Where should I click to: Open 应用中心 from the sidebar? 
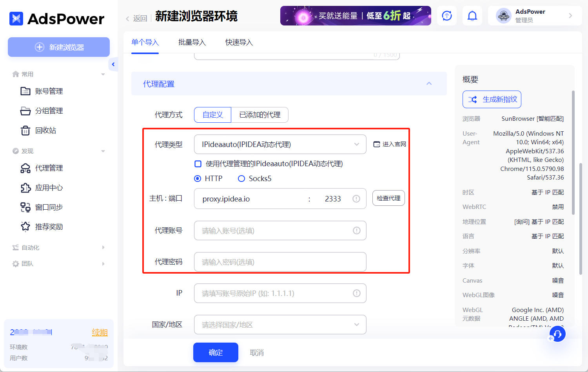click(x=49, y=187)
